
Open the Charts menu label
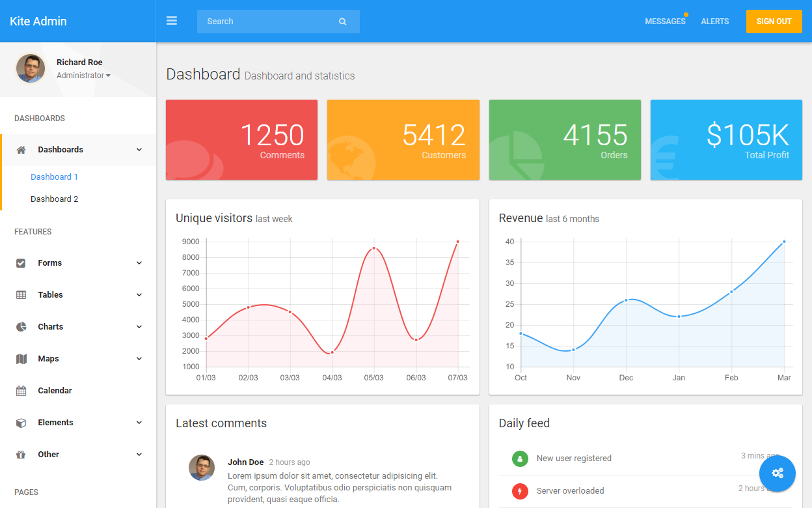point(51,327)
